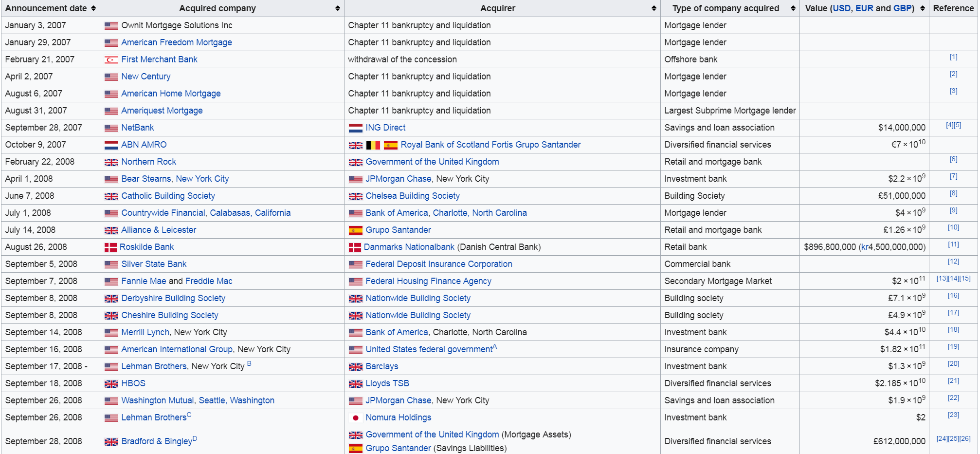The width and height of the screenshot is (980, 454).
Task: Open Federal Deposit Insurance Corporation link
Action: tap(439, 264)
